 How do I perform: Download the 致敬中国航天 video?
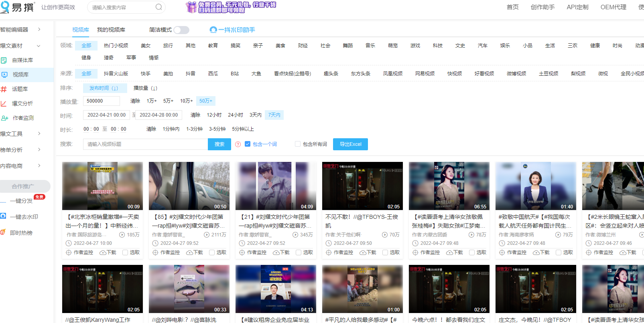click(x=541, y=252)
